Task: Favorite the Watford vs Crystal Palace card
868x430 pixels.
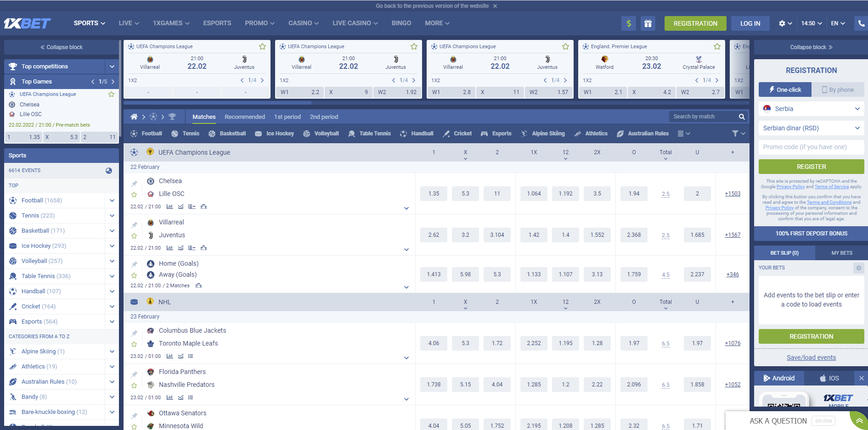Action: (717, 46)
